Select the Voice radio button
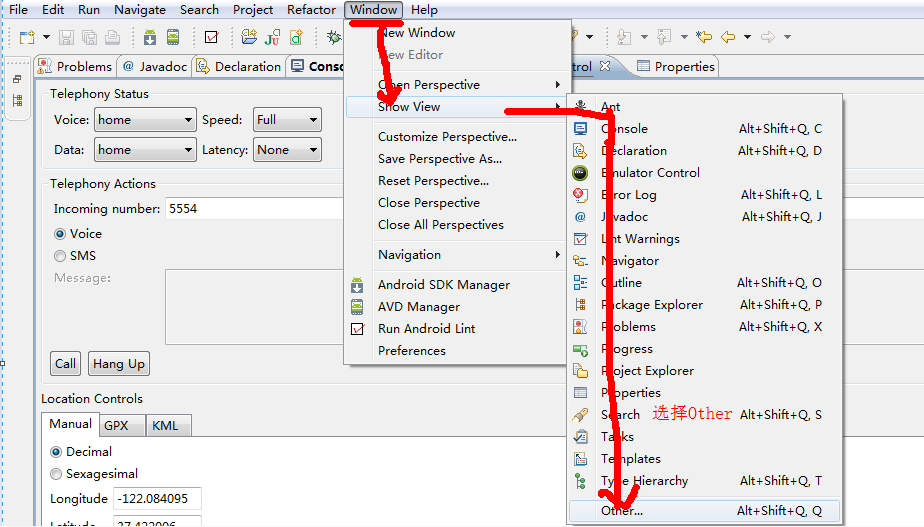 pos(60,234)
